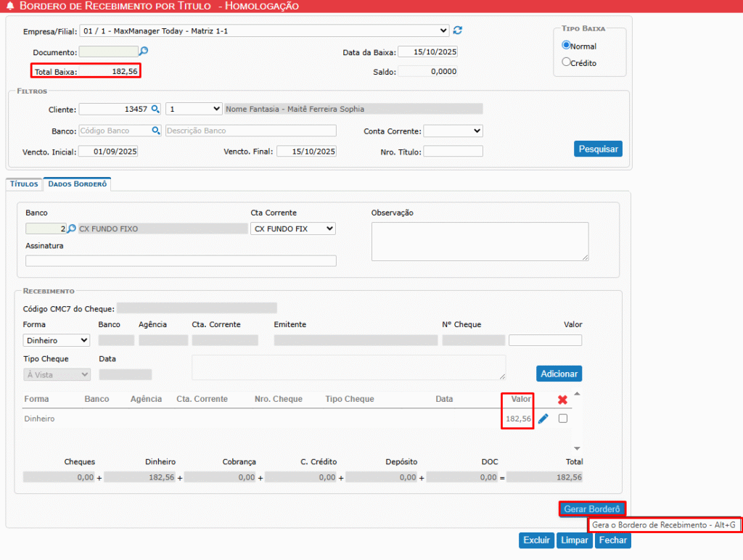Open the Cta Corrente CX FUNDO FIX dropdown
Viewport: 743px width, 560px height.
click(x=292, y=228)
